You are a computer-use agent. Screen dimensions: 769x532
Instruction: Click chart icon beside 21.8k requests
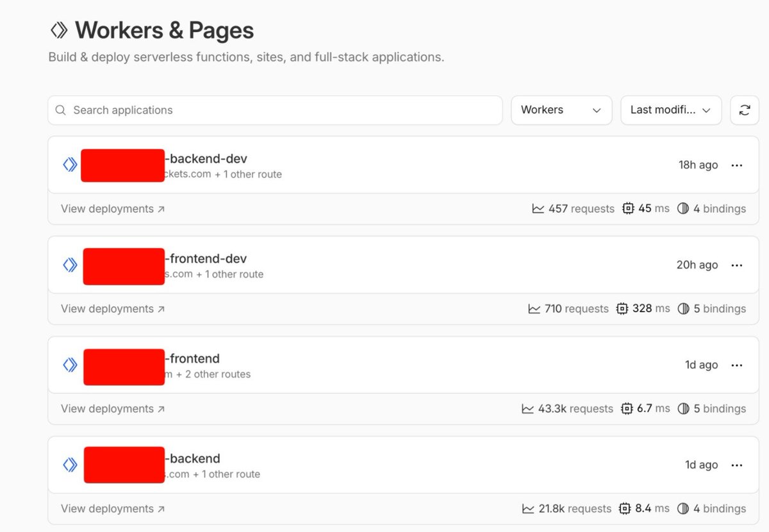(529, 508)
